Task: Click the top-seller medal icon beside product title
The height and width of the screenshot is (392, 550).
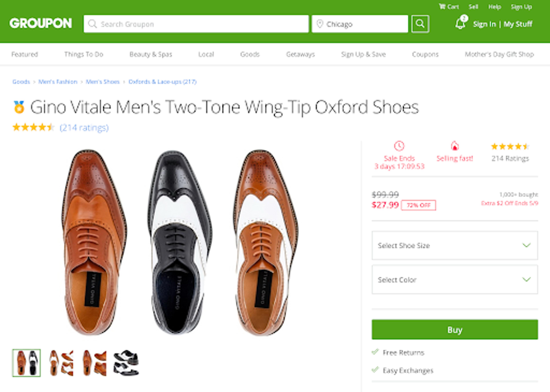Action: (19, 107)
